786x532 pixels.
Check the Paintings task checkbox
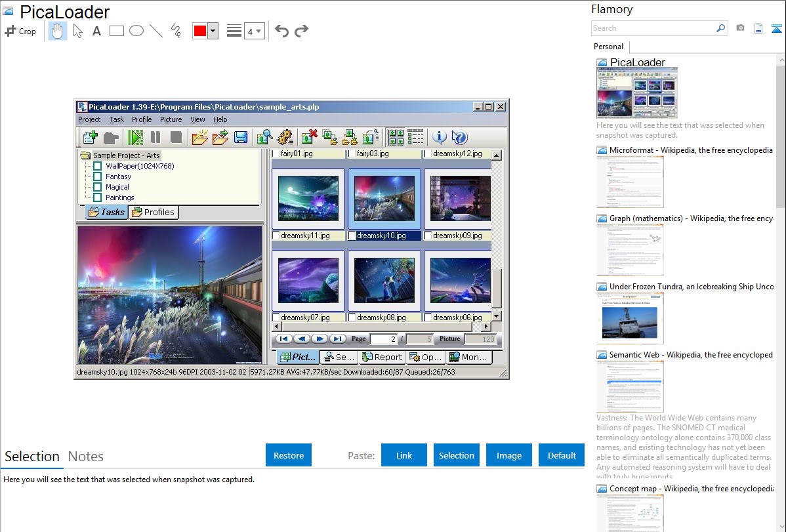[98, 197]
